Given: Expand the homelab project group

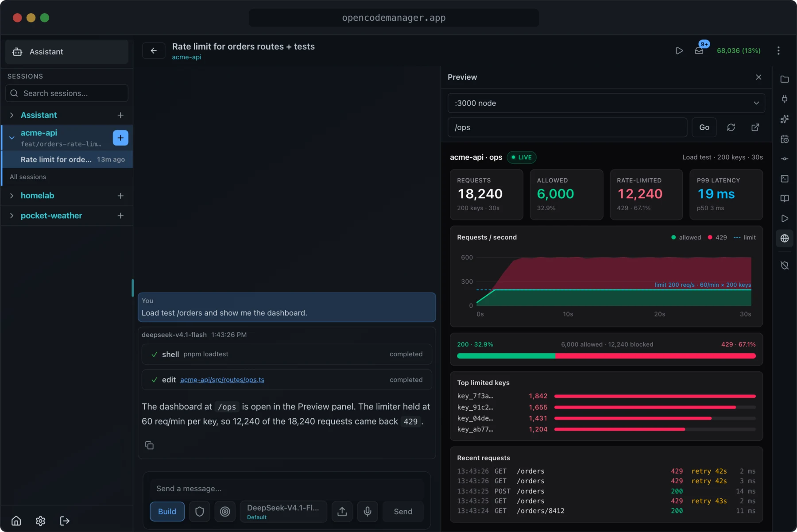Looking at the screenshot, I should tap(12, 196).
